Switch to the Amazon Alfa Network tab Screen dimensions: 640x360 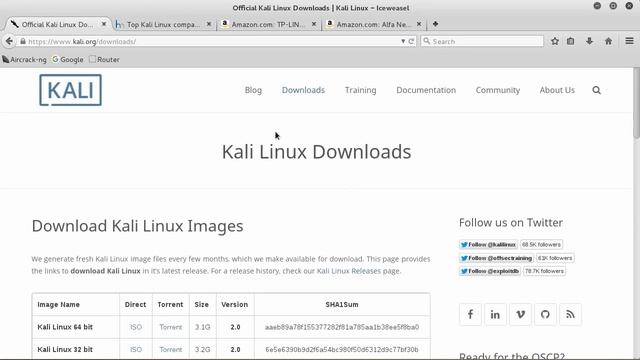[x=373, y=24]
